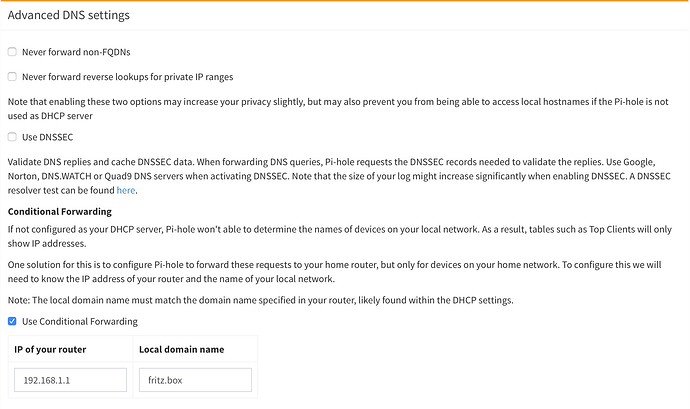
Task: Focus the router IP field containing 192.168.1.1
Action: point(70,380)
